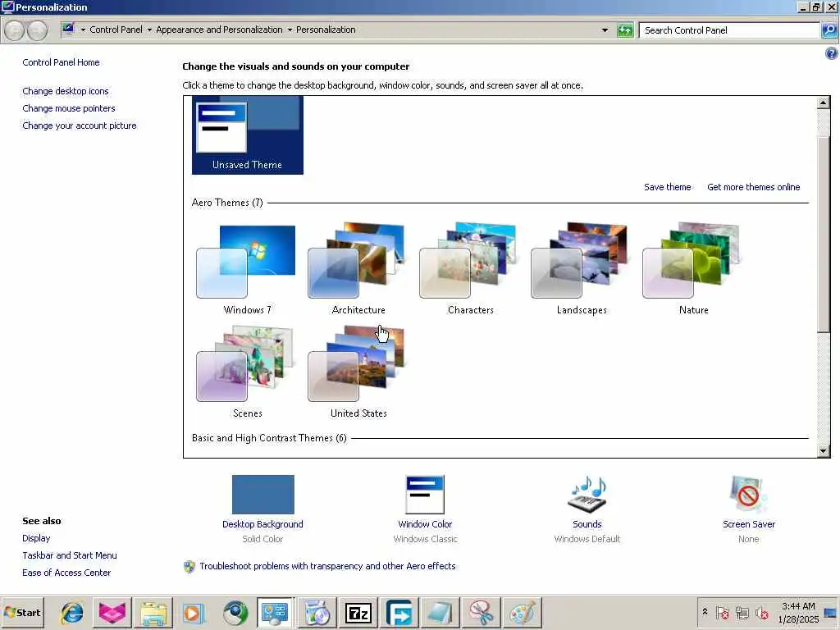Viewport: 840px width, 630px height.
Task: Open Taskbar and Start Menu link
Action: [69, 555]
